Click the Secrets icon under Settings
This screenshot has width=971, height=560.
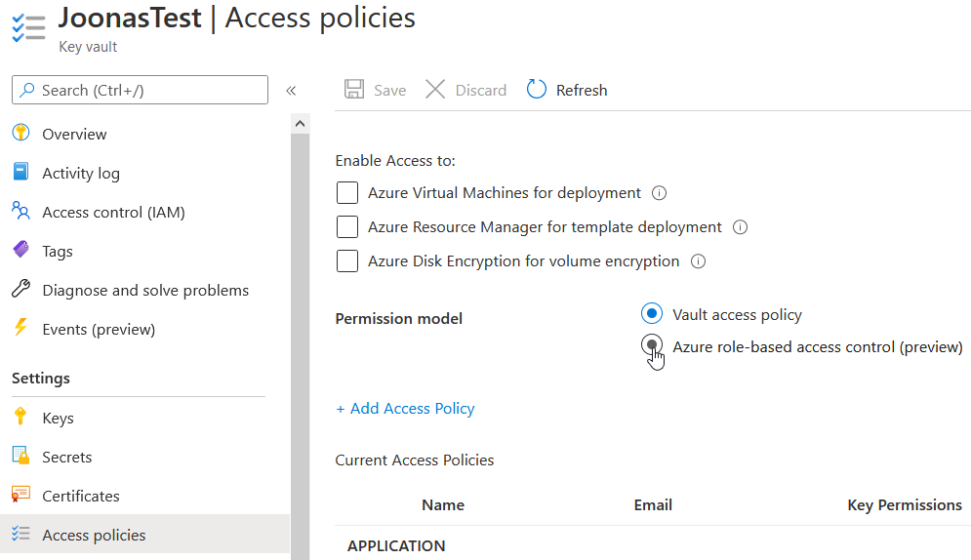tap(20, 457)
